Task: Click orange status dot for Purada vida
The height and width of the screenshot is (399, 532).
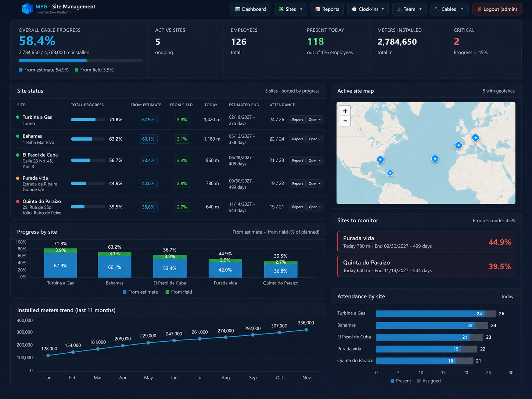Action: (18, 178)
